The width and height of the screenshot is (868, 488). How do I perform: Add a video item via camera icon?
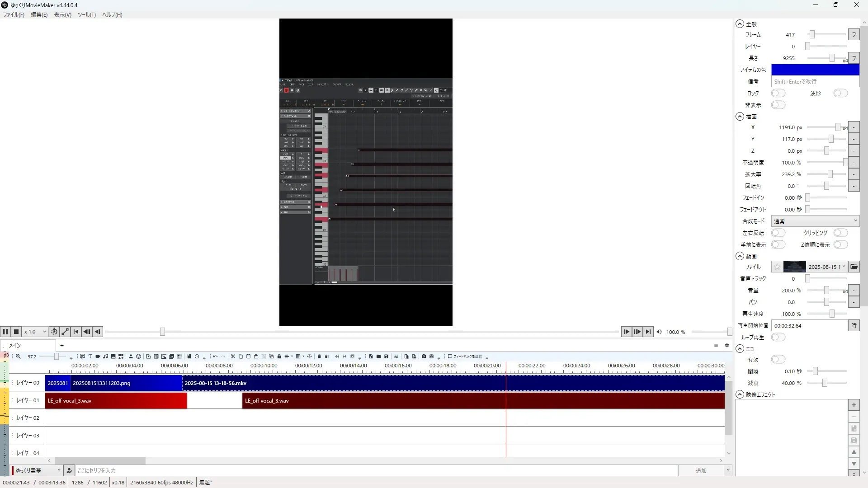(98, 357)
